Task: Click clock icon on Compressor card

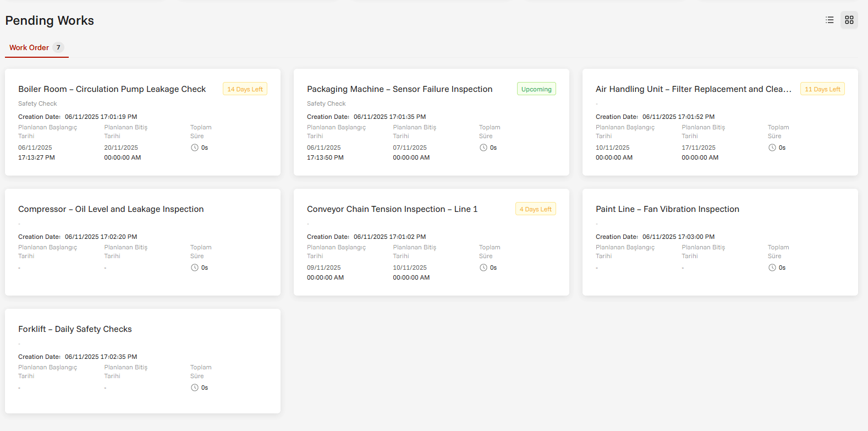Action: pos(195,268)
